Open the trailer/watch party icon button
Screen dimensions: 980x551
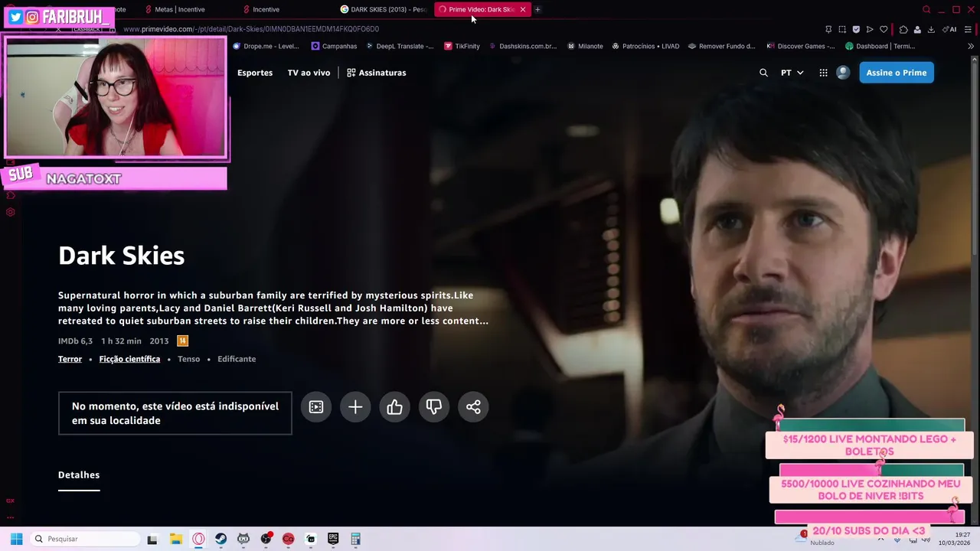[316, 407]
